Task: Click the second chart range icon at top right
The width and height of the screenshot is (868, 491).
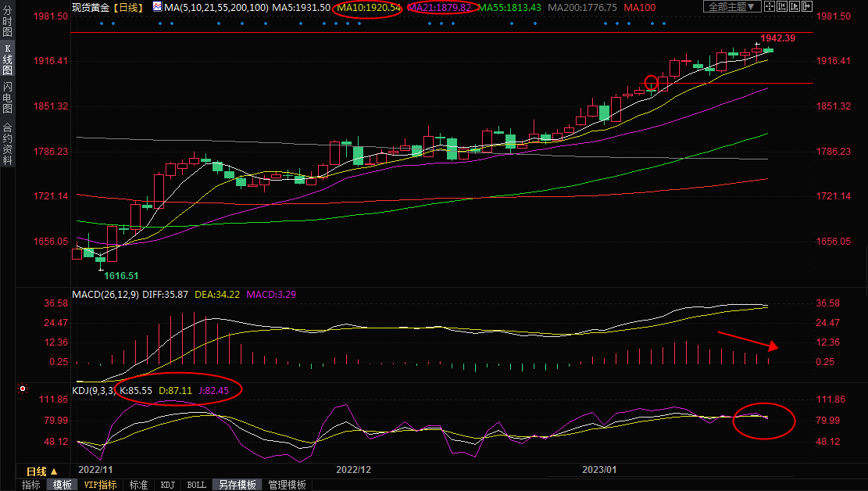Action: point(783,7)
